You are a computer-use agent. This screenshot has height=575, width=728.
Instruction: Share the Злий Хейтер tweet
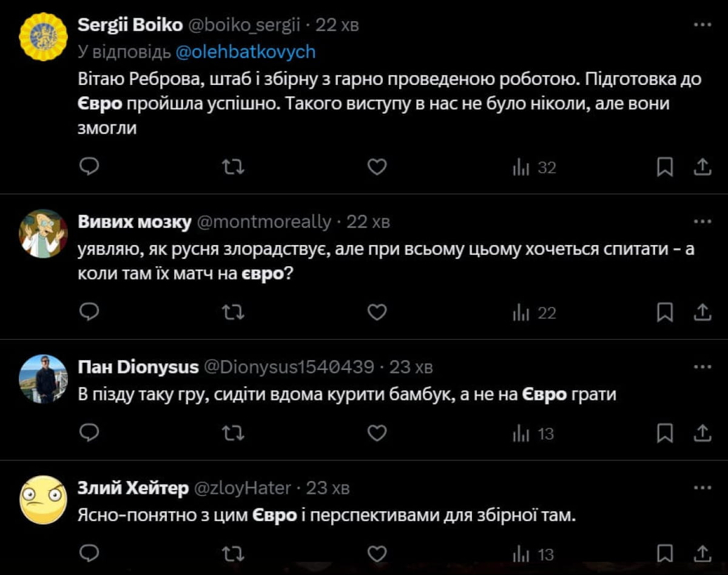click(x=702, y=553)
